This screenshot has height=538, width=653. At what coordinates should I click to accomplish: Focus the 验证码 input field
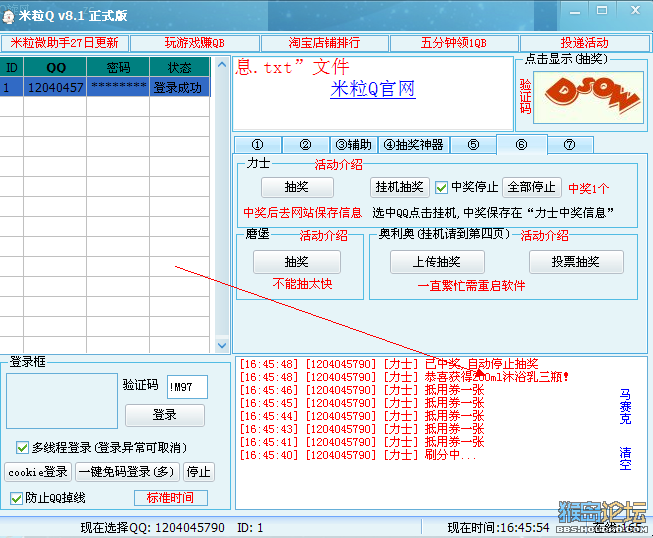(187, 387)
